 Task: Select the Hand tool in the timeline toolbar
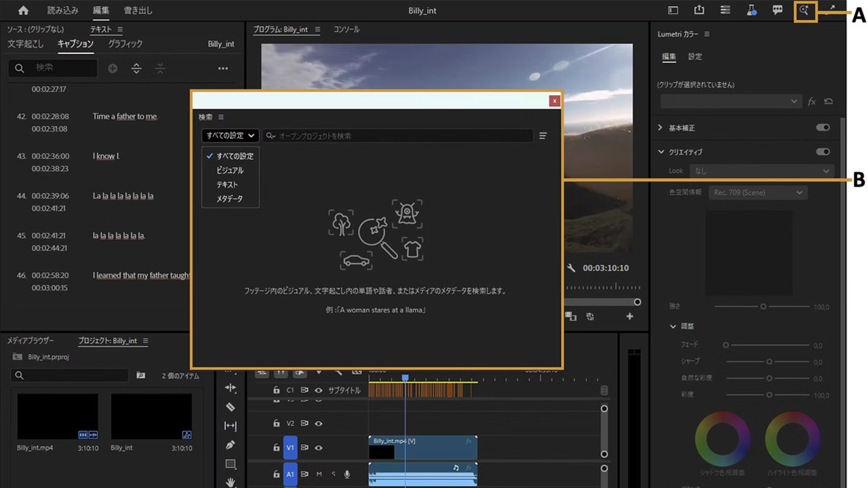pos(230,481)
